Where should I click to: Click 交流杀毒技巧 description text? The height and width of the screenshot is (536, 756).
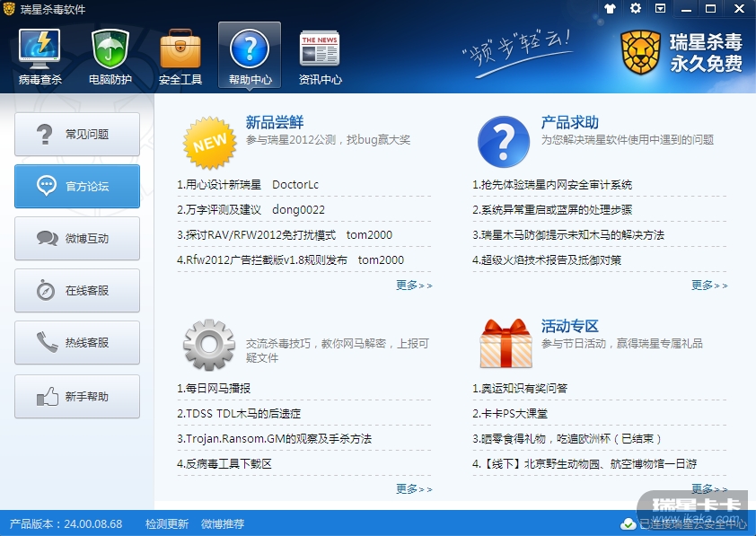(x=338, y=350)
